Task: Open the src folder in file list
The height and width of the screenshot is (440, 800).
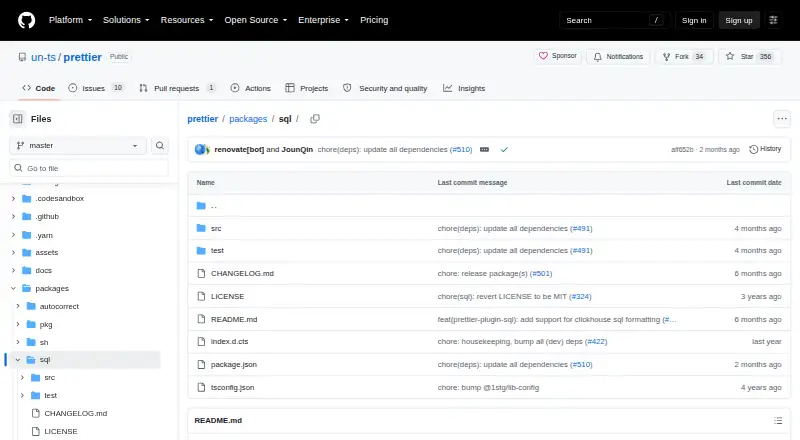Action: click(216, 229)
